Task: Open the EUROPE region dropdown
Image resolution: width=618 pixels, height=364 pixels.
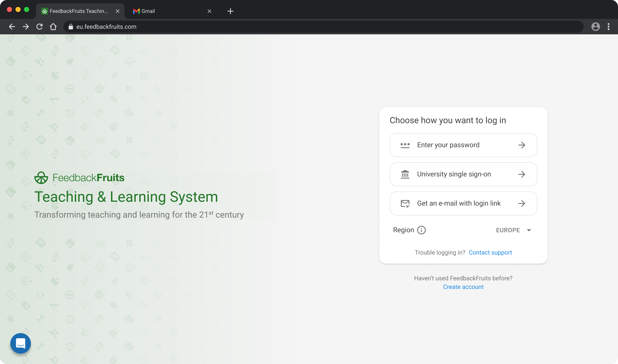Action: point(513,230)
